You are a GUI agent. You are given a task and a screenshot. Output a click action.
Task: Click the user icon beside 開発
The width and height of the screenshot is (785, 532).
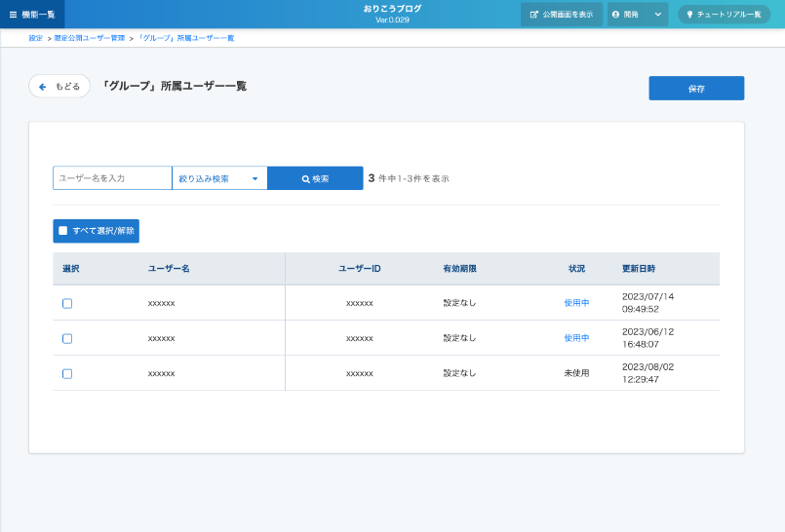[x=616, y=15]
